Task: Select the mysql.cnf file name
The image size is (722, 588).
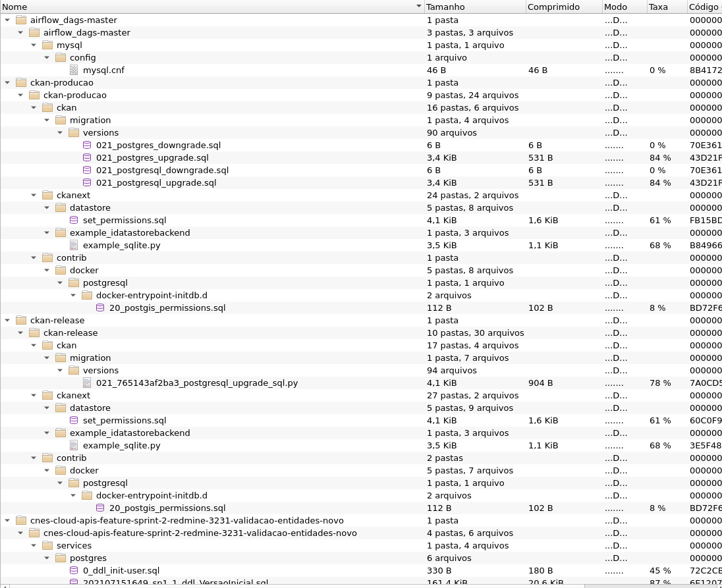Action: [x=103, y=70]
